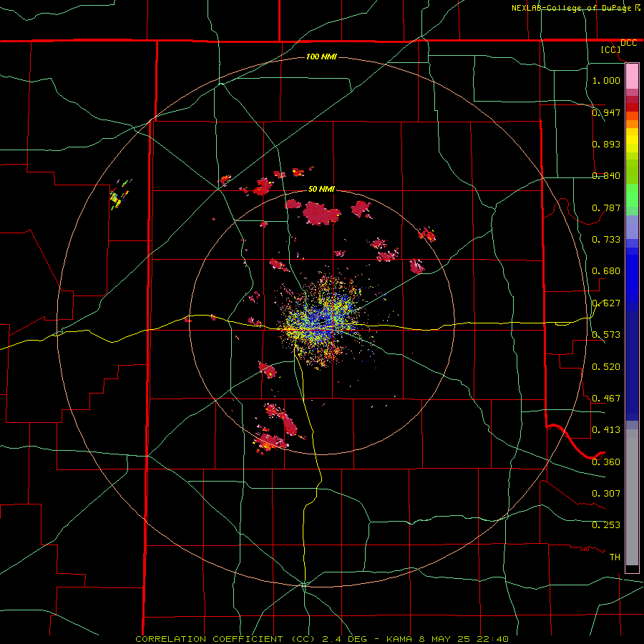644x644 pixels.
Task: Click the 50 NMI range ring label
Action: 321,189
